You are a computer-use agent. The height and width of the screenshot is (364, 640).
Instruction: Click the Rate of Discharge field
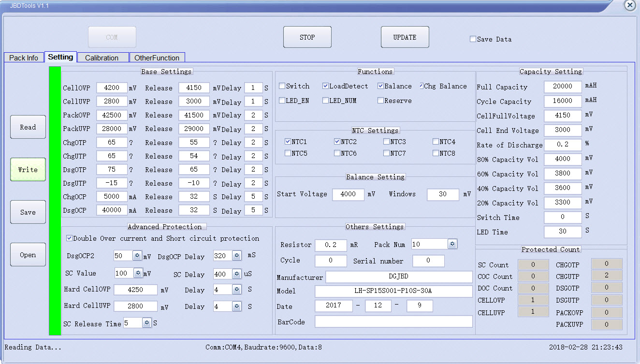point(563,145)
